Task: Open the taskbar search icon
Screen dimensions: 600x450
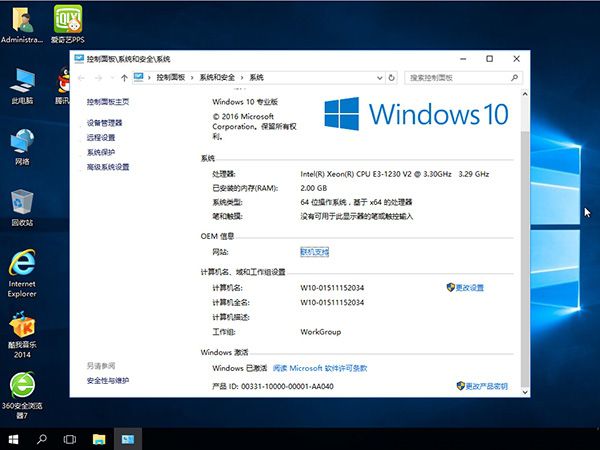Action: coord(42,439)
